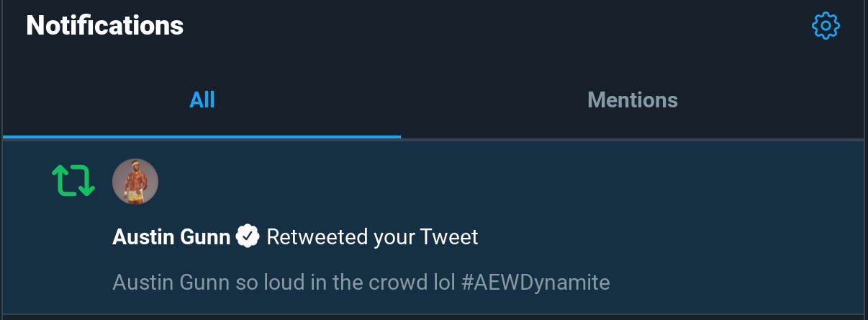Open Austin Gunn's profile from his name
Screen dimensions: 868x320
tap(171, 236)
